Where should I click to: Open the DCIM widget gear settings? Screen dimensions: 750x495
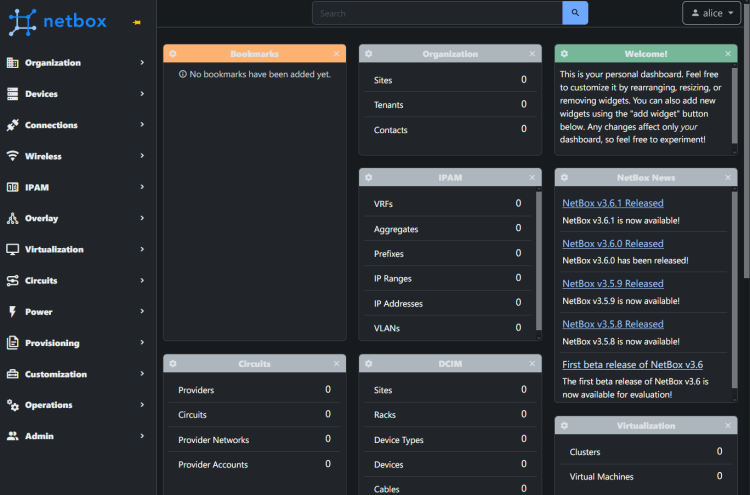pyautogui.click(x=369, y=363)
